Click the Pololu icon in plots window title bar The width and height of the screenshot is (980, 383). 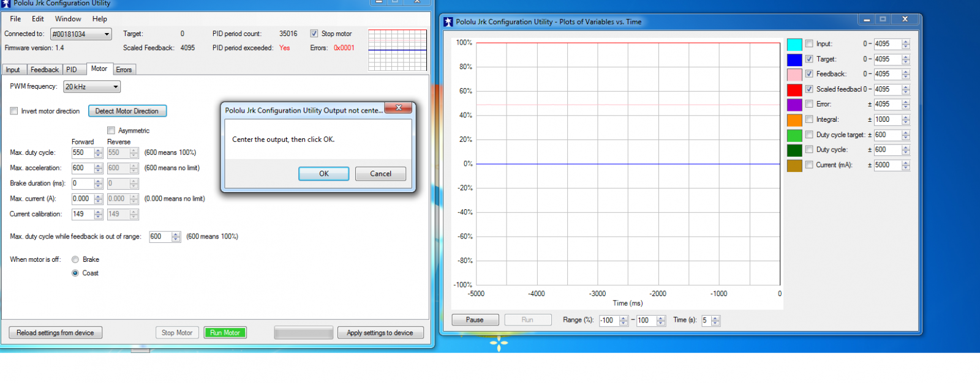click(448, 22)
